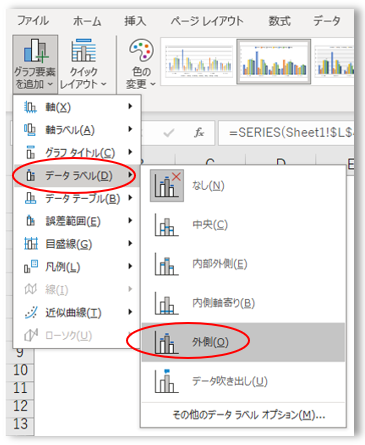Switch to the ファイル tab
This screenshot has width=365, height=445.
(x=33, y=21)
